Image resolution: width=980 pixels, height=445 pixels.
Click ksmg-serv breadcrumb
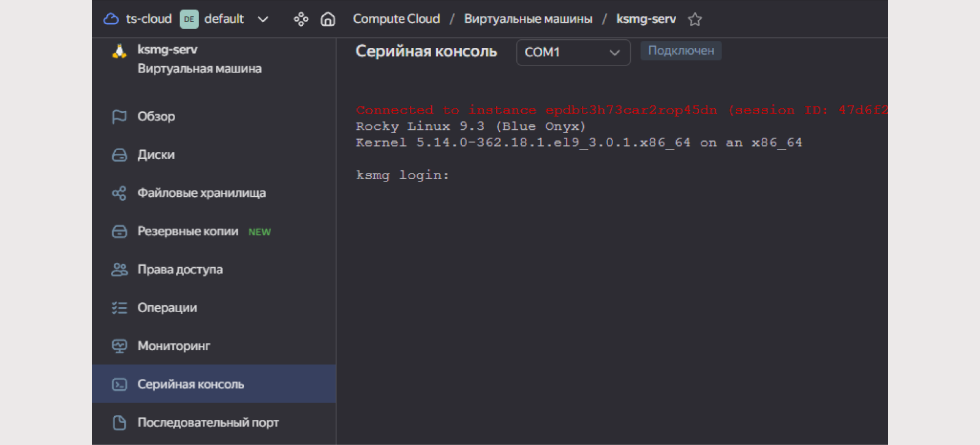coord(646,19)
